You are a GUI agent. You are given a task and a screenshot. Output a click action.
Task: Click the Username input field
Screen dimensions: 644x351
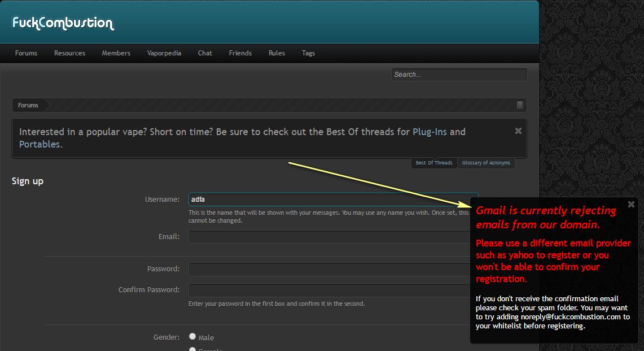[x=333, y=200]
